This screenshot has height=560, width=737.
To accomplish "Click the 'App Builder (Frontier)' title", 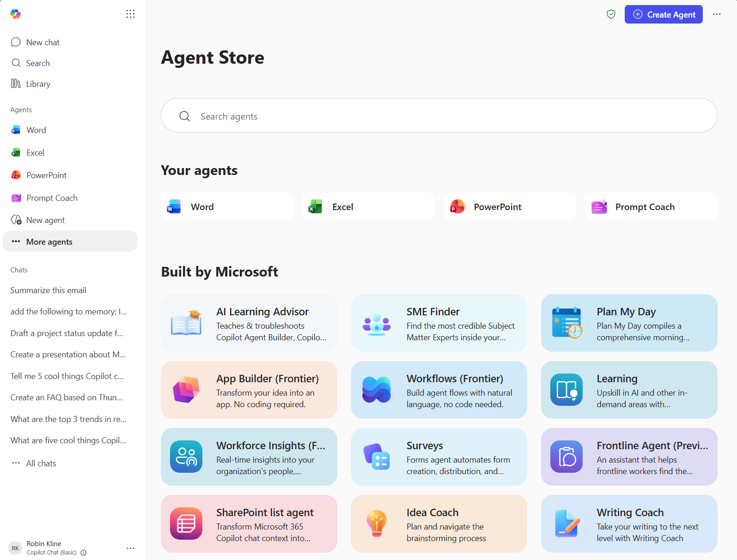I will coord(268,379).
